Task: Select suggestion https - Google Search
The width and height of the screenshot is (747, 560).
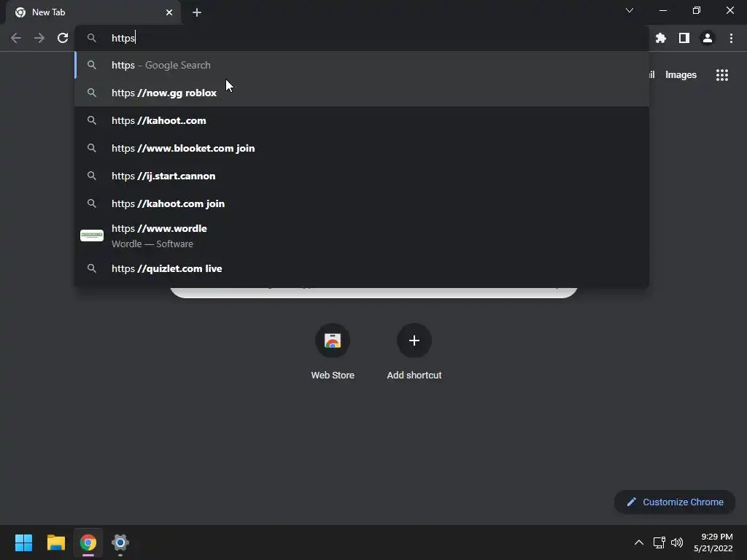Action: pos(362,65)
